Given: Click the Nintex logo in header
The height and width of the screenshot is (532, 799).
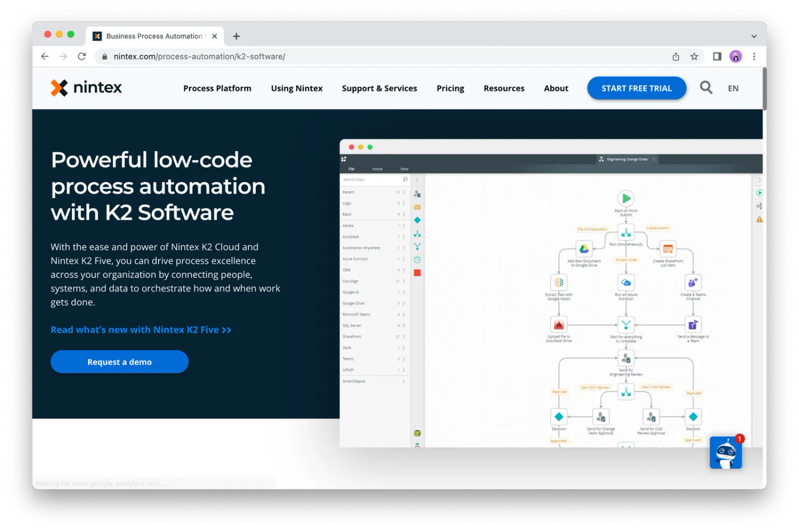Looking at the screenshot, I should coord(86,88).
